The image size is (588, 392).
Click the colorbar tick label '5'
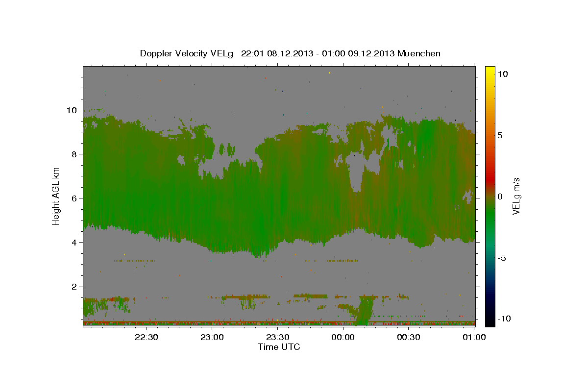(x=500, y=135)
